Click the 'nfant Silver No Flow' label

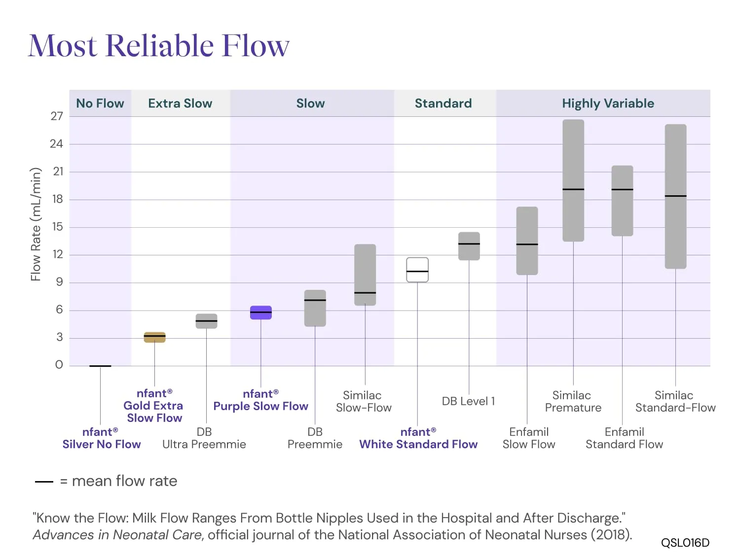tap(101, 438)
